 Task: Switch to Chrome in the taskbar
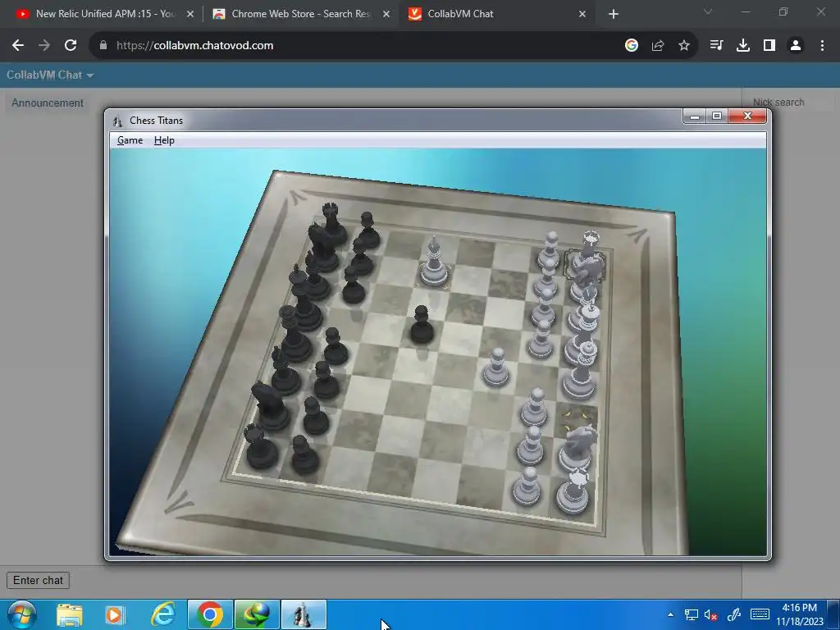tap(210, 615)
